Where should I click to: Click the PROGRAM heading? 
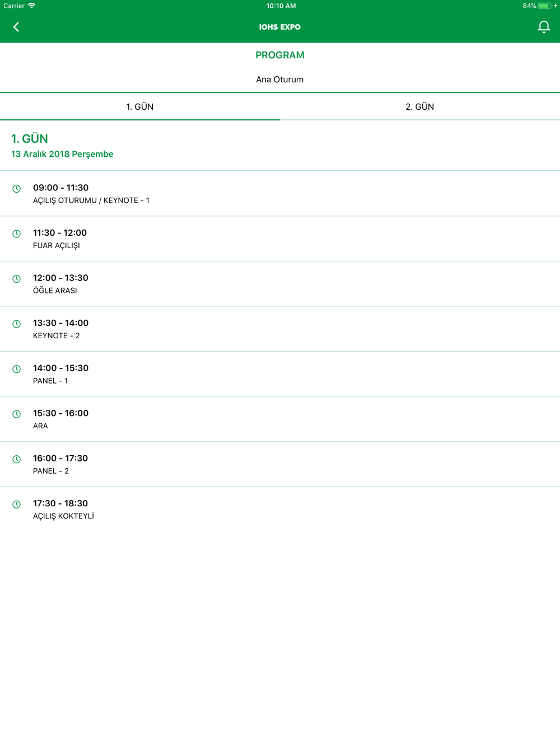click(x=280, y=55)
